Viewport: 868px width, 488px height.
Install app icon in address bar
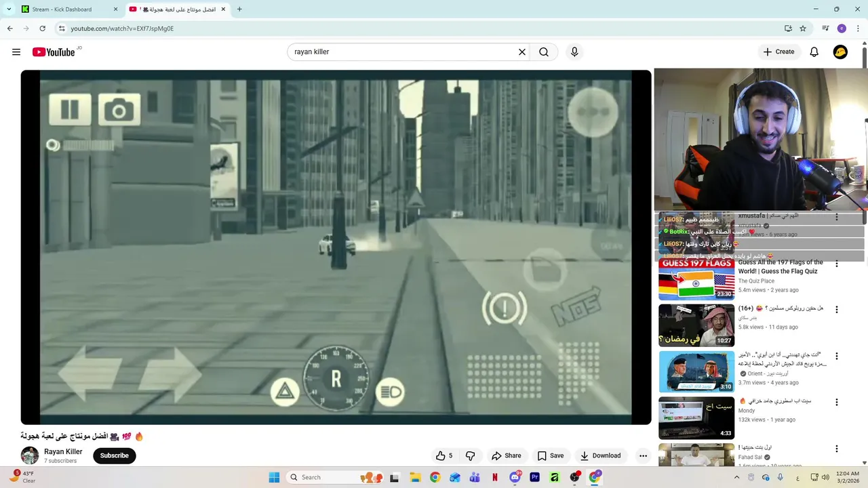point(788,28)
